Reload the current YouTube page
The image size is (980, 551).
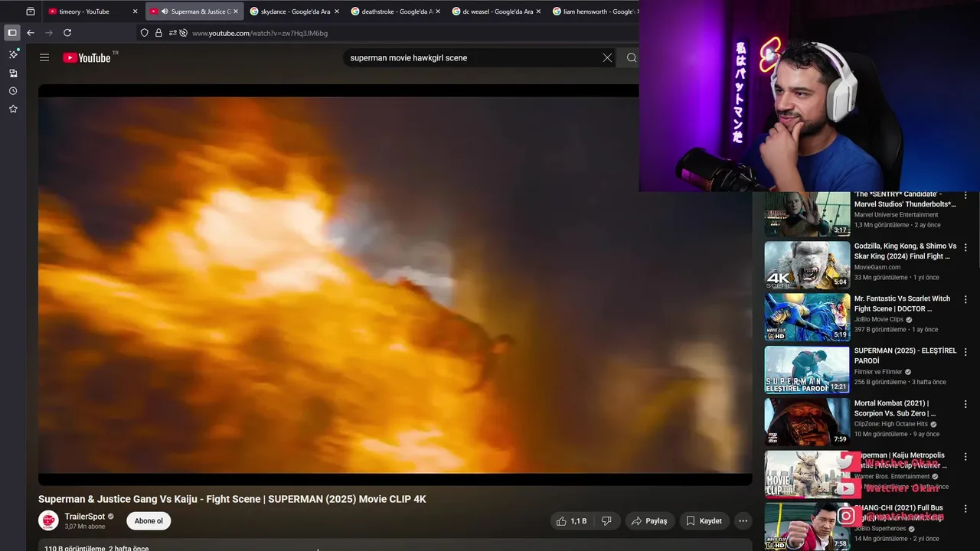(67, 33)
